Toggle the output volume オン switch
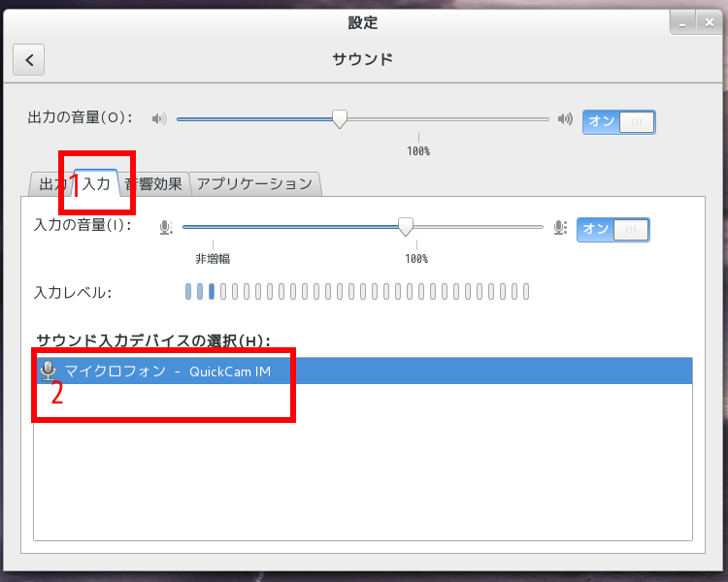The width and height of the screenshot is (728, 582). tap(618, 121)
